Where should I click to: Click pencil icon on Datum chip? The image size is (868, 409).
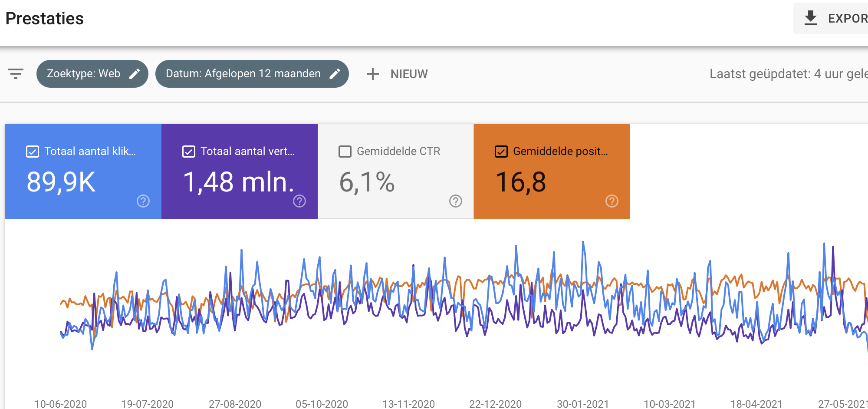tap(335, 74)
